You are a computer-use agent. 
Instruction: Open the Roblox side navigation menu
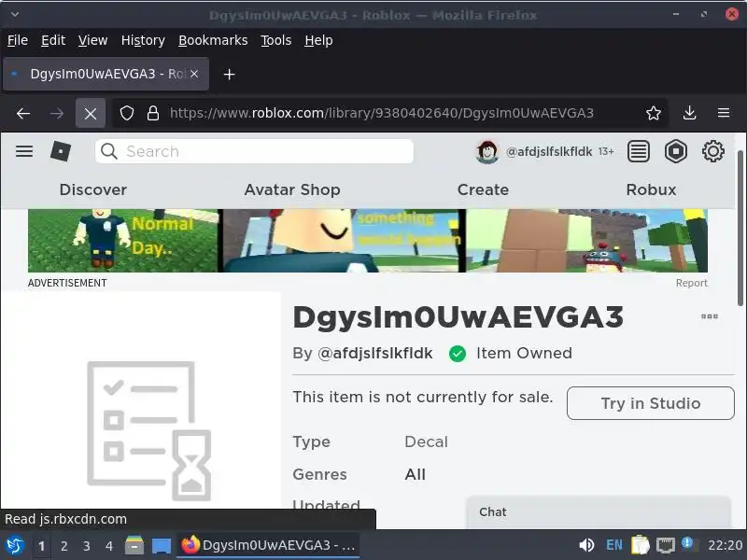24,151
